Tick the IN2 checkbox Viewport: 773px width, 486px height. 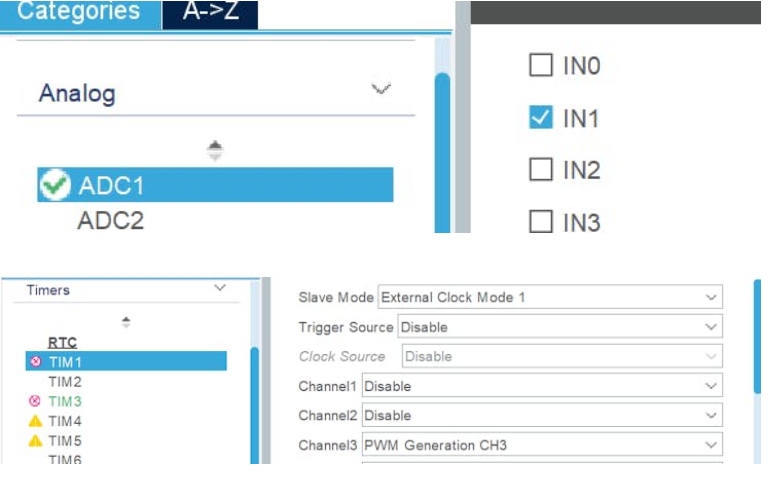540,170
